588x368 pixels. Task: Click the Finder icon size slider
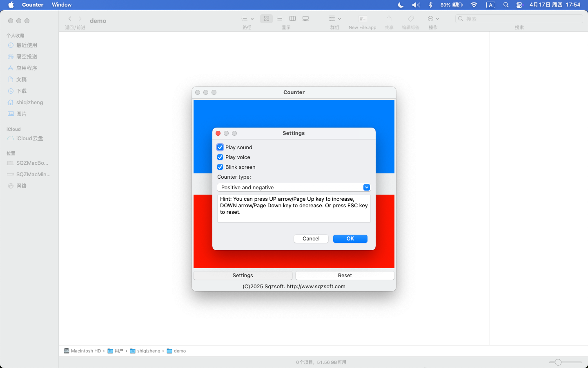(566, 362)
